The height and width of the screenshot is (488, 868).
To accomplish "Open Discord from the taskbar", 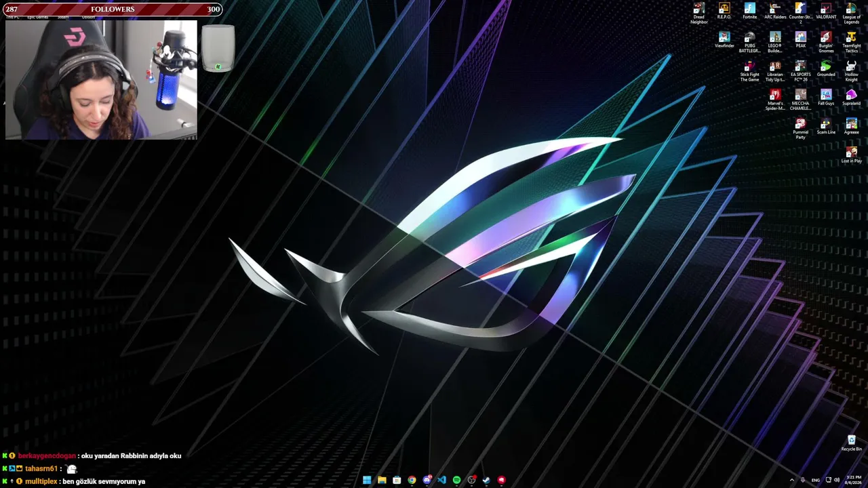I will [427, 480].
